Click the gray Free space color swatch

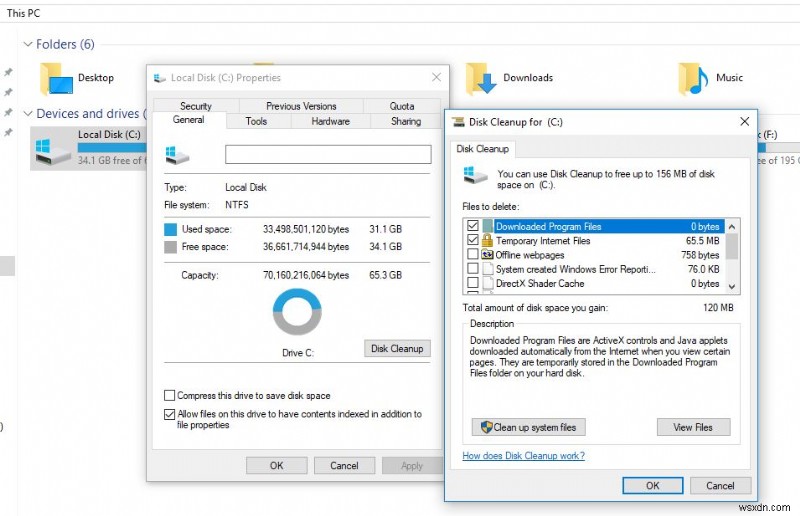coord(170,247)
